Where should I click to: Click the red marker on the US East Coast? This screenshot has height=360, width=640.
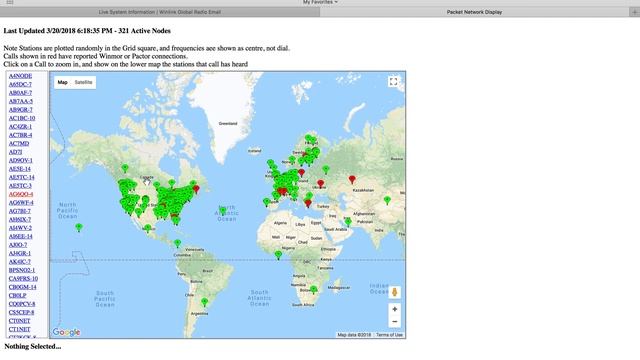(196, 189)
